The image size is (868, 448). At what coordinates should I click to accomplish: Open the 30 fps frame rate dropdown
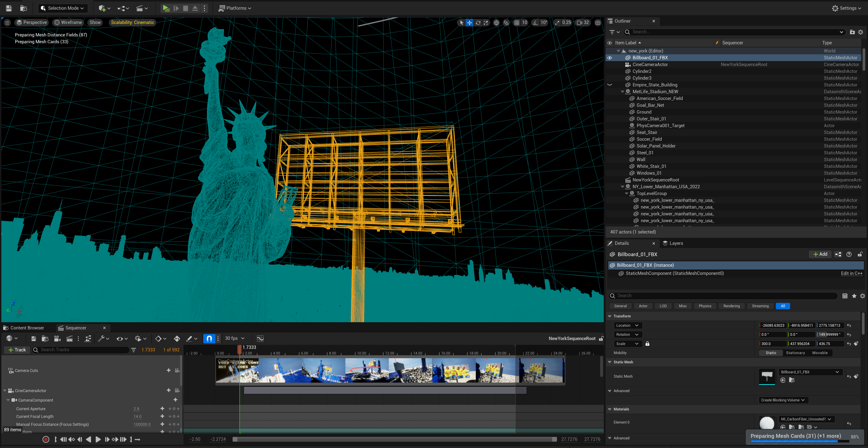pyautogui.click(x=235, y=338)
